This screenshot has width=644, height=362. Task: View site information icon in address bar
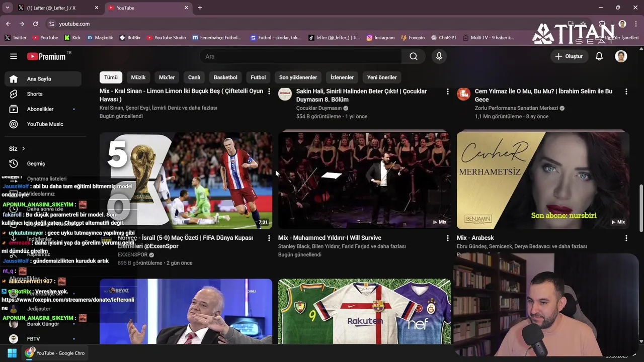[x=51, y=24]
